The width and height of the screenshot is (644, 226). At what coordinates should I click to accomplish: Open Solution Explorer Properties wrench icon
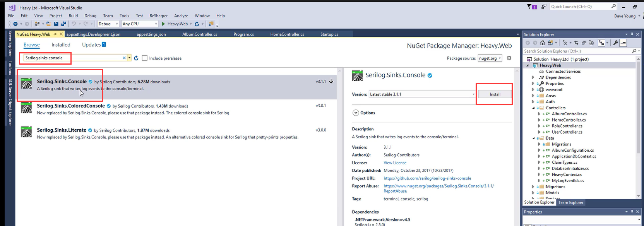click(615, 43)
